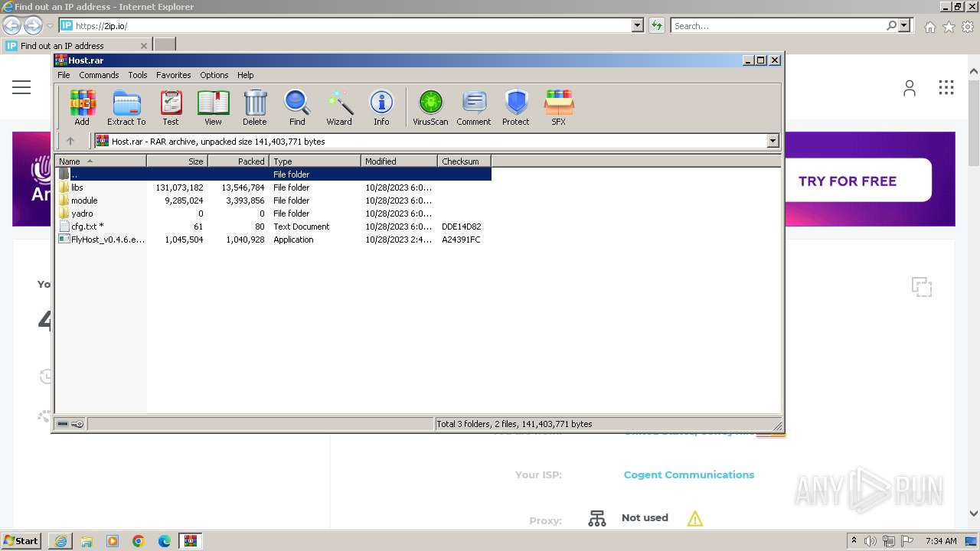The width and height of the screenshot is (980, 551).
Task: Open Edge from the taskbar
Action: pos(165,541)
